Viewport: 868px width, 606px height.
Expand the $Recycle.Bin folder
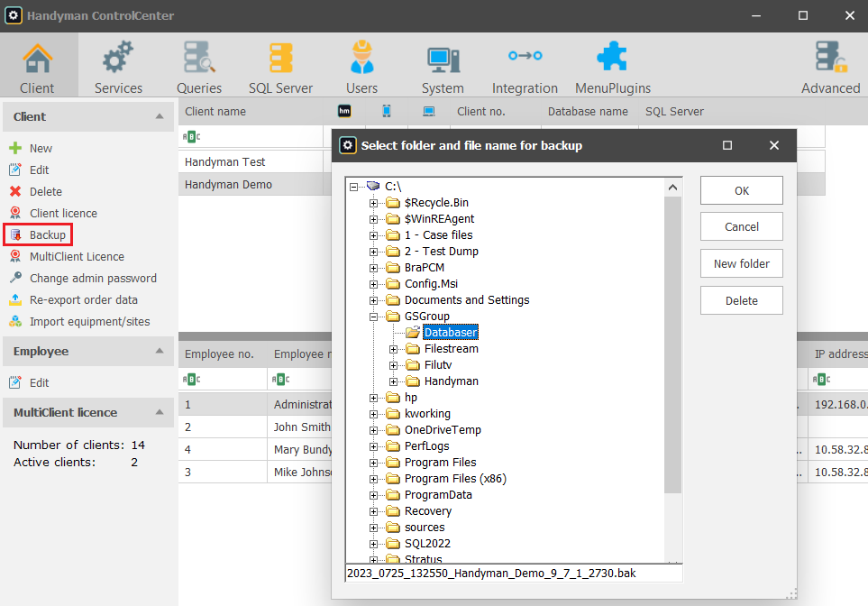pos(374,203)
